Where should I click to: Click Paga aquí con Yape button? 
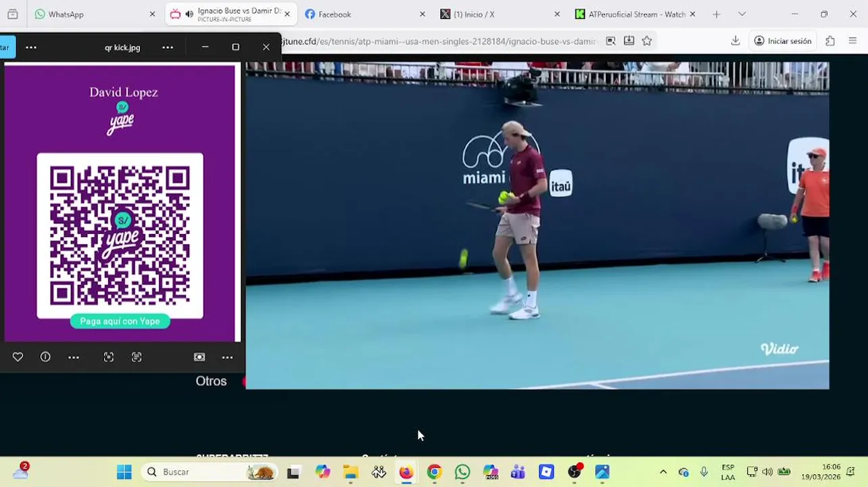120,321
